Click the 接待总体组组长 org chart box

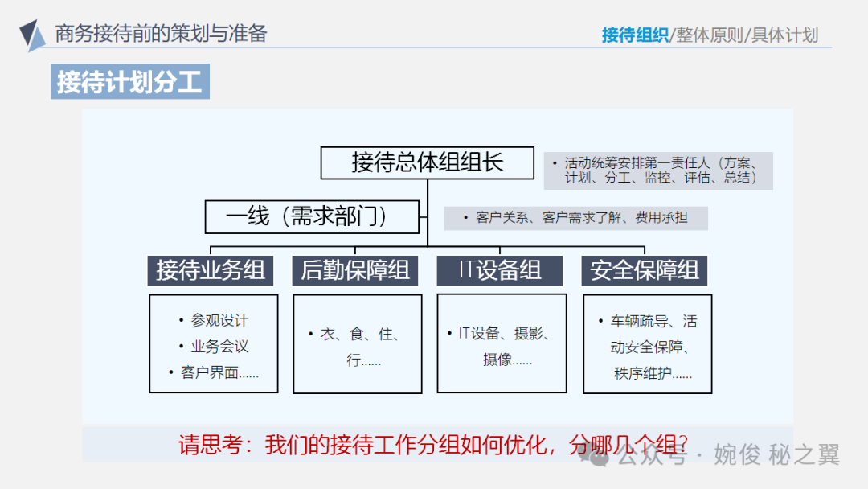pos(427,162)
